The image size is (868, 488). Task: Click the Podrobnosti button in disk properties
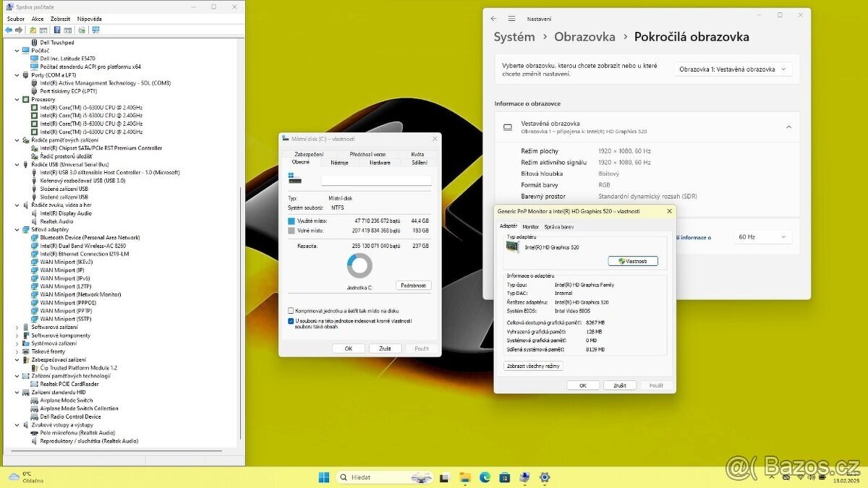414,286
